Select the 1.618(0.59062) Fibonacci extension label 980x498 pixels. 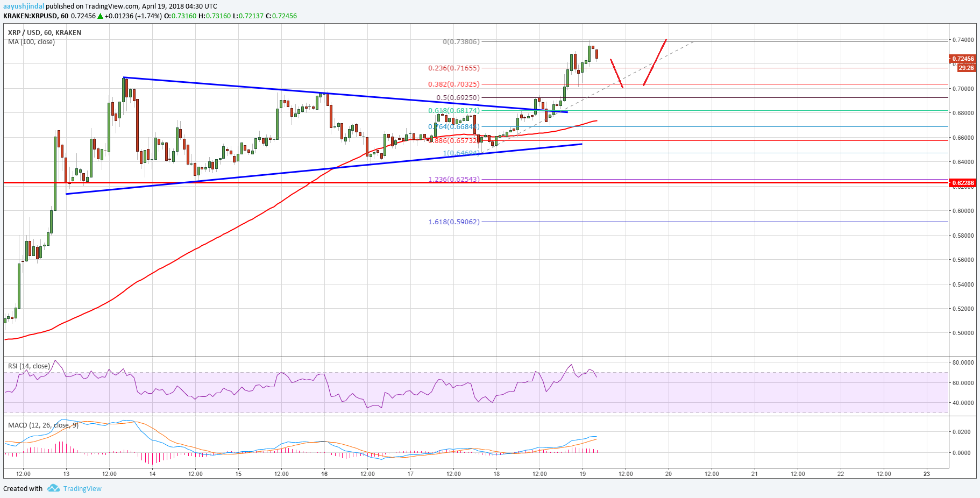pos(453,222)
